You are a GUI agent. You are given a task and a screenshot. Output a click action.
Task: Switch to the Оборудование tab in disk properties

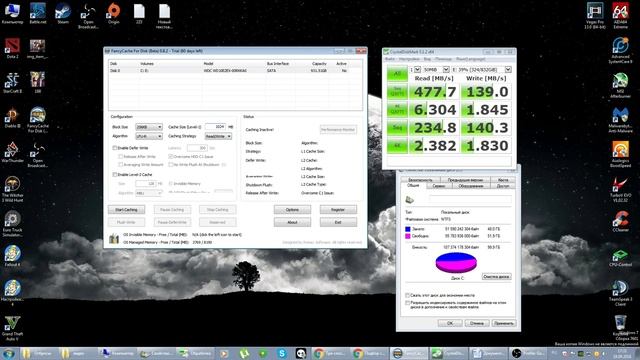pos(471,186)
